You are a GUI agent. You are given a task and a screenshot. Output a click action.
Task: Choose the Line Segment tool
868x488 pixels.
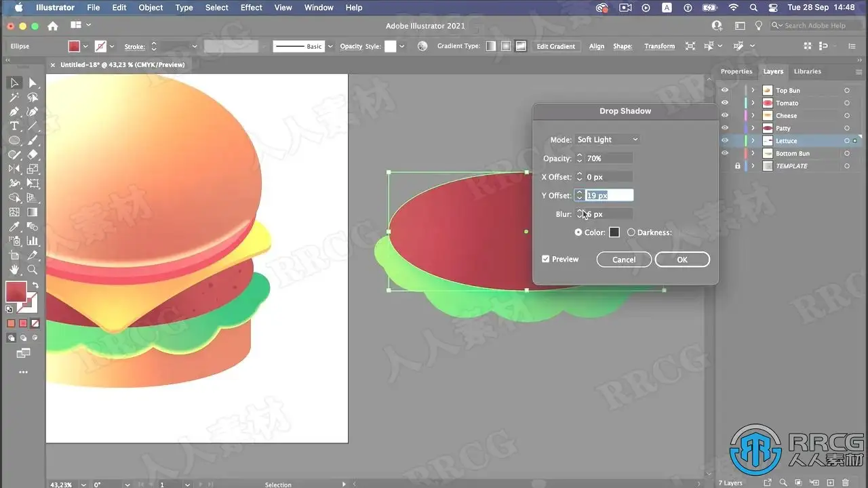[33, 126]
